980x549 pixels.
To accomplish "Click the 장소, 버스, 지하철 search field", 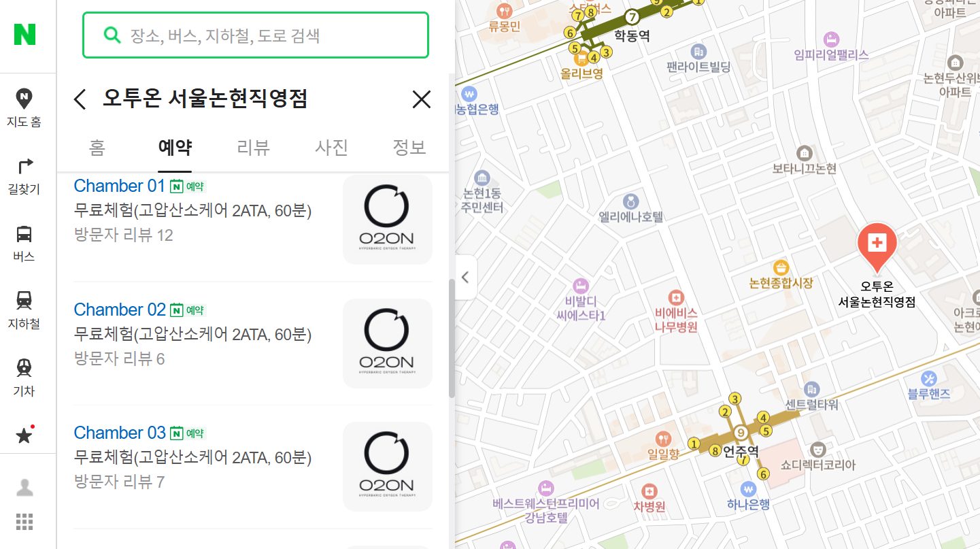I will (x=256, y=35).
